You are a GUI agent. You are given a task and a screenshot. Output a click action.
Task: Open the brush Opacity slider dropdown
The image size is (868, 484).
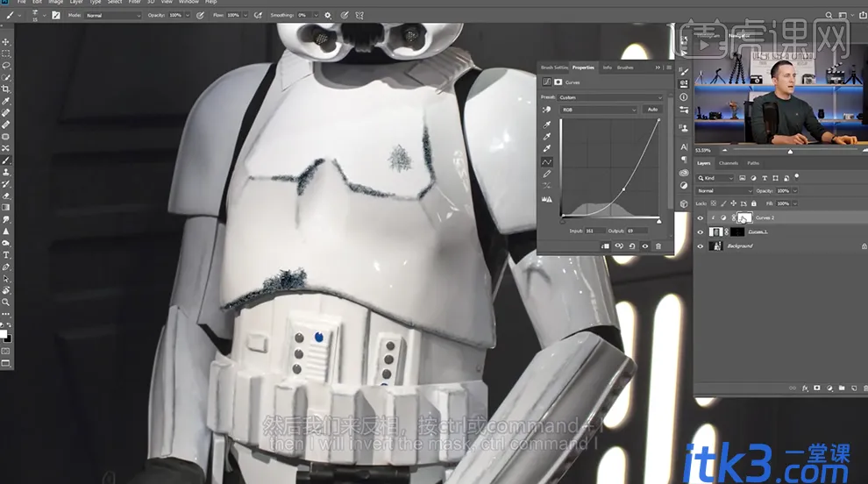[187, 16]
